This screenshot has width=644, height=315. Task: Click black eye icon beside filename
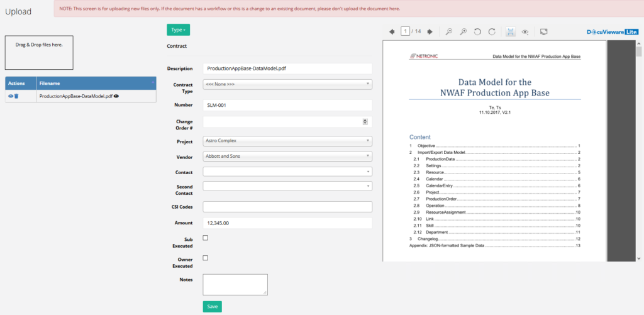click(x=116, y=96)
